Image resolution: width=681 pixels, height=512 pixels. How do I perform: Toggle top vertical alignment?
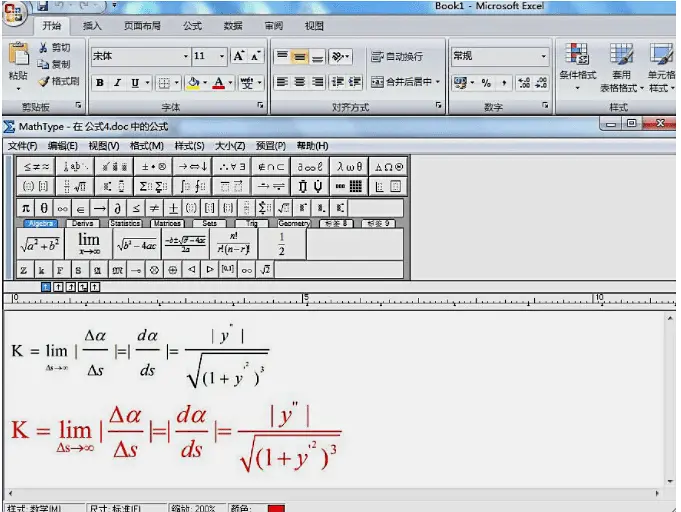coord(282,56)
